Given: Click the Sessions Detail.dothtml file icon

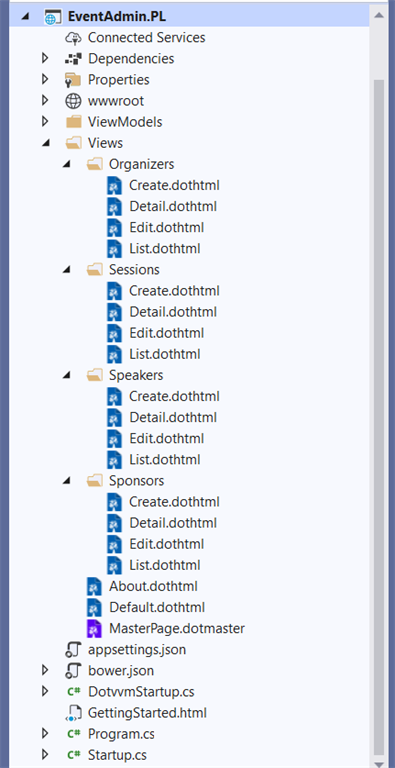Looking at the screenshot, I should [x=114, y=312].
